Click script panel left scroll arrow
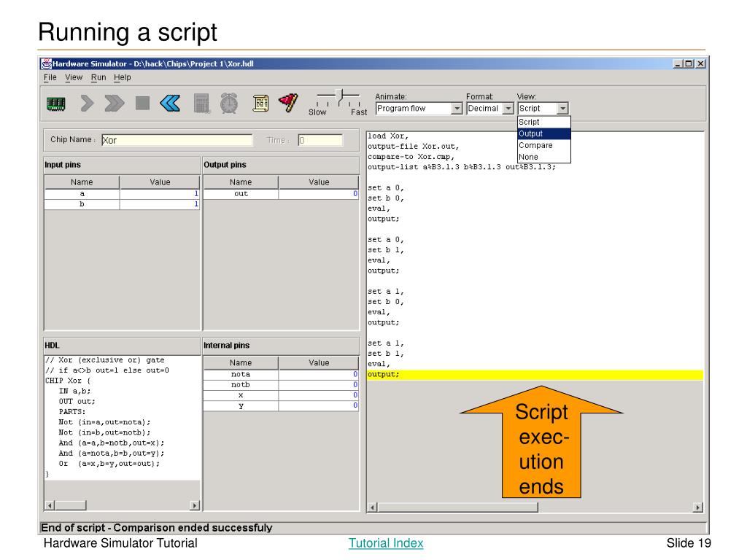 [x=373, y=507]
